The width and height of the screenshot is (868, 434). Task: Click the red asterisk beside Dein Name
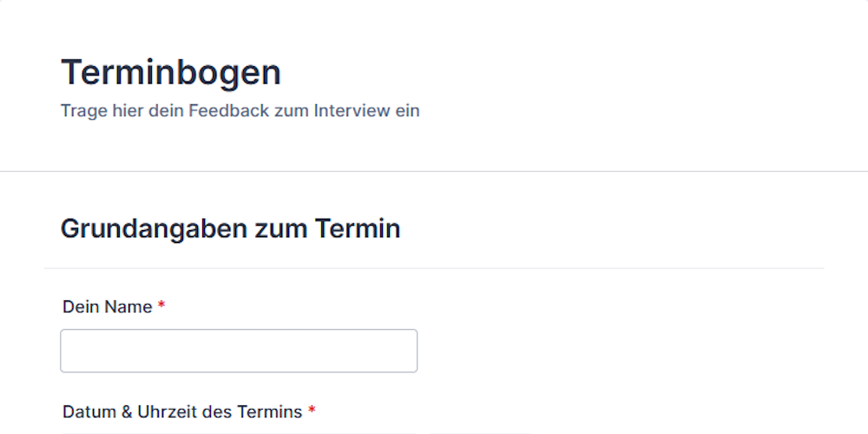tap(161, 306)
